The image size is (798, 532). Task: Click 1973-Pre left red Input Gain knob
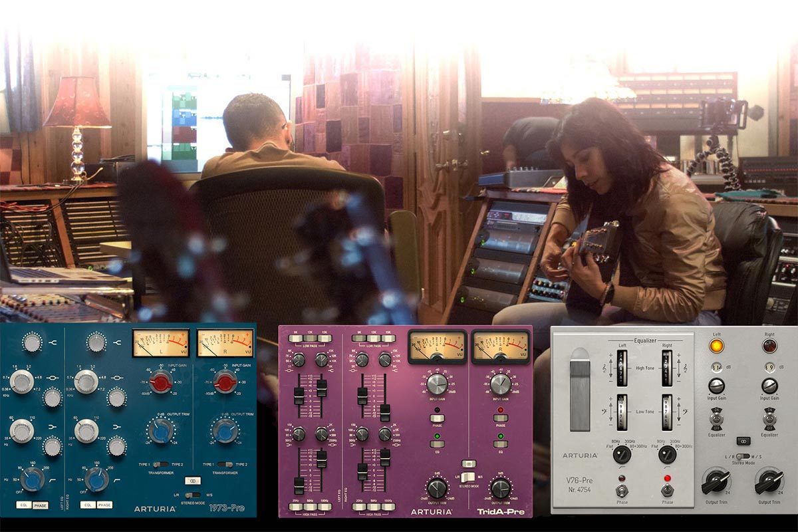tap(161, 382)
